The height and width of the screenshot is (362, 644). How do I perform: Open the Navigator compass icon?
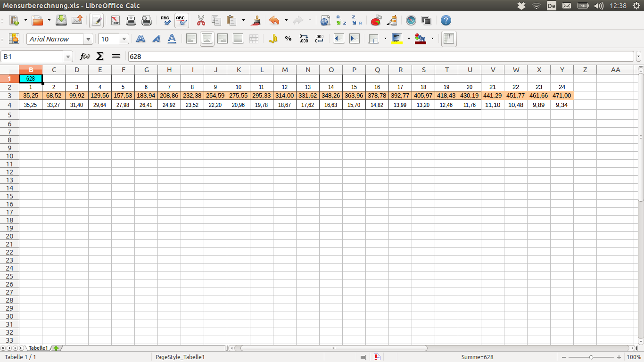411,20
